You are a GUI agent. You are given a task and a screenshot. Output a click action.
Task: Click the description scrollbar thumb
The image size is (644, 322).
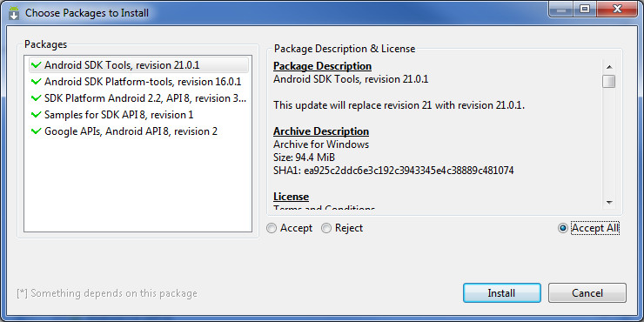coord(608,81)
